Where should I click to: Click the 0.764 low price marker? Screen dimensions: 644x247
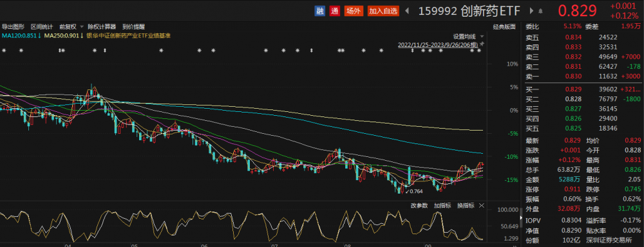[x=416, y=192]
